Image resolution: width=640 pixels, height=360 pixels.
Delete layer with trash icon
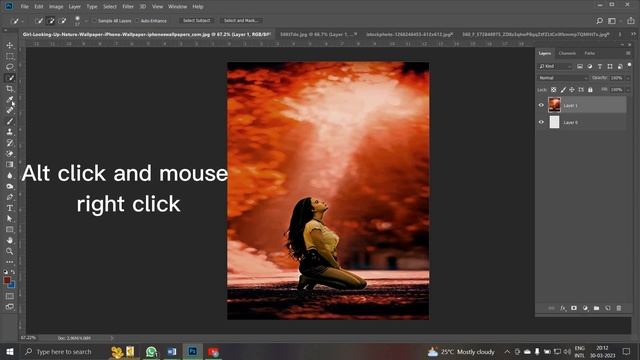click(x=619, y=308)
